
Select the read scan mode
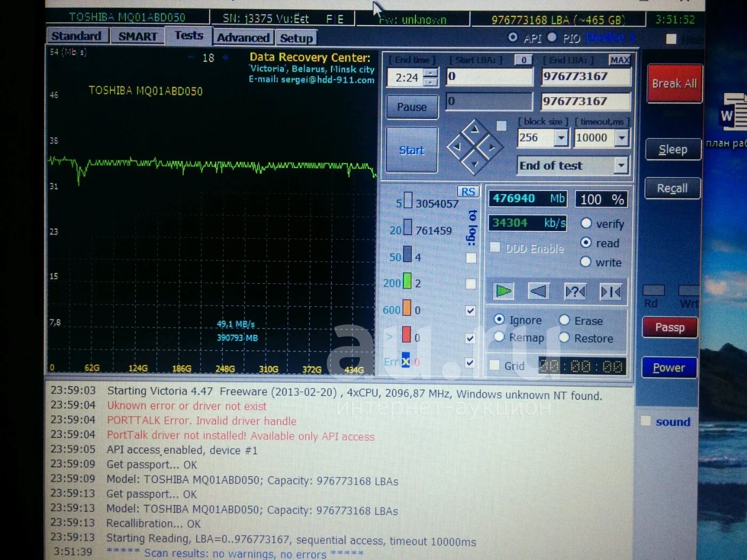click(x=586, y=243)
